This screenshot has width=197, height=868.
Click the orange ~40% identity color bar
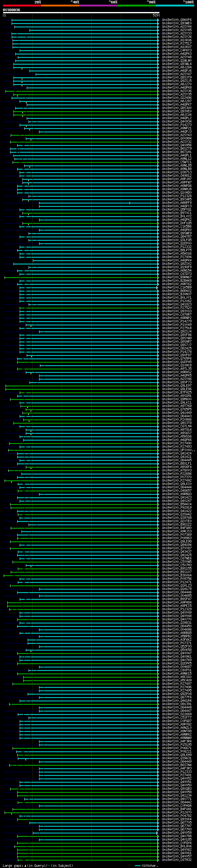(x=60, y=6)
